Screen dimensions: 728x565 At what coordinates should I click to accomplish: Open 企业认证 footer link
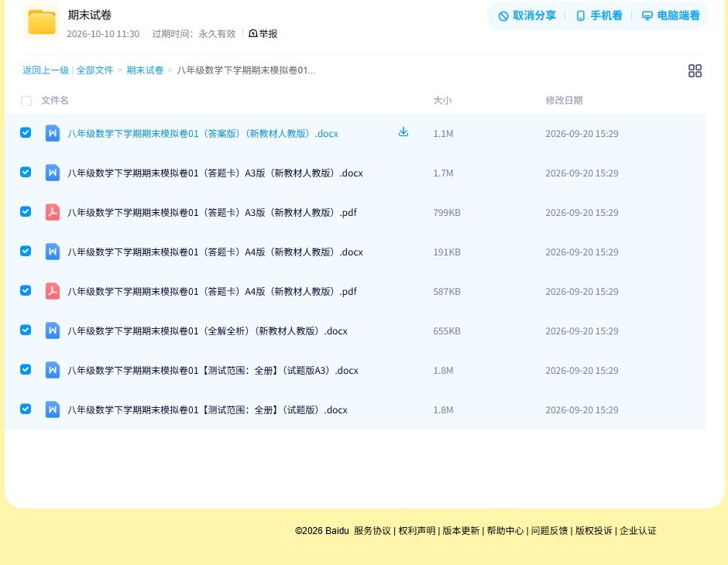pos(638,531)
